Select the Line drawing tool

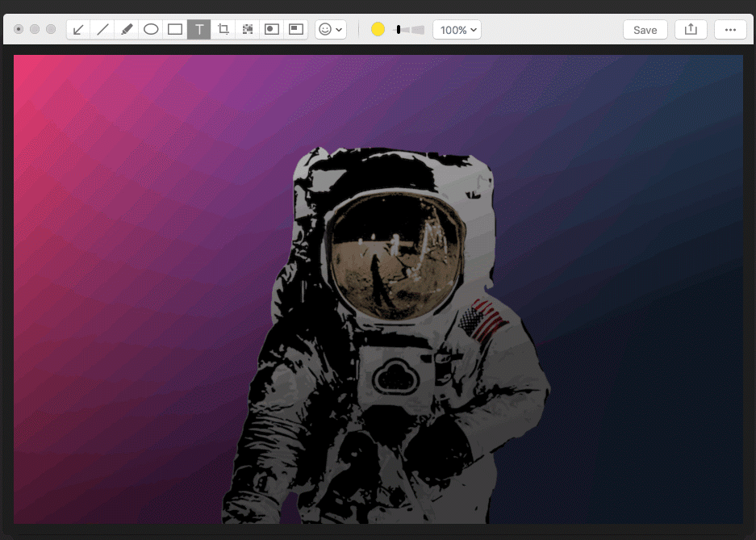102,30
